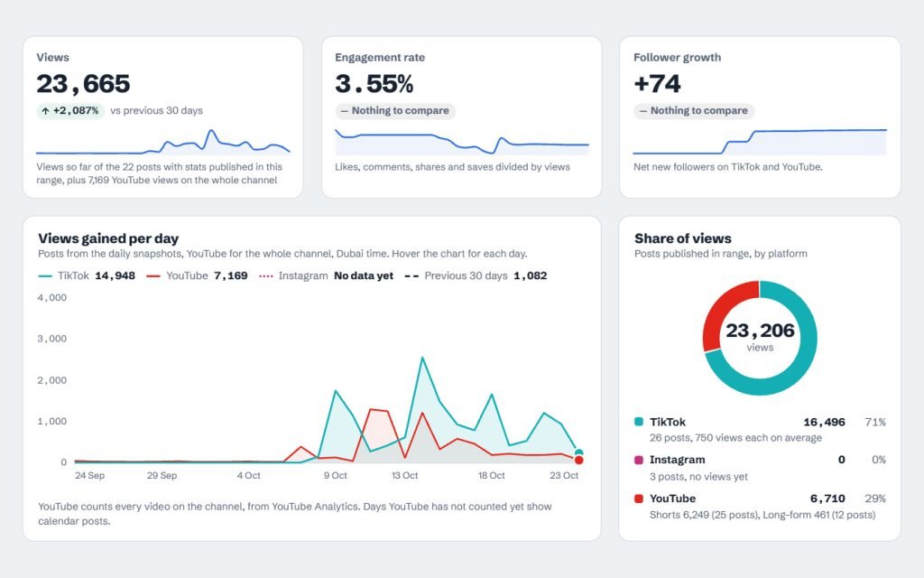Click the red YouTube end-point dot on the chart
924x578 pixels.
[578, 460]
